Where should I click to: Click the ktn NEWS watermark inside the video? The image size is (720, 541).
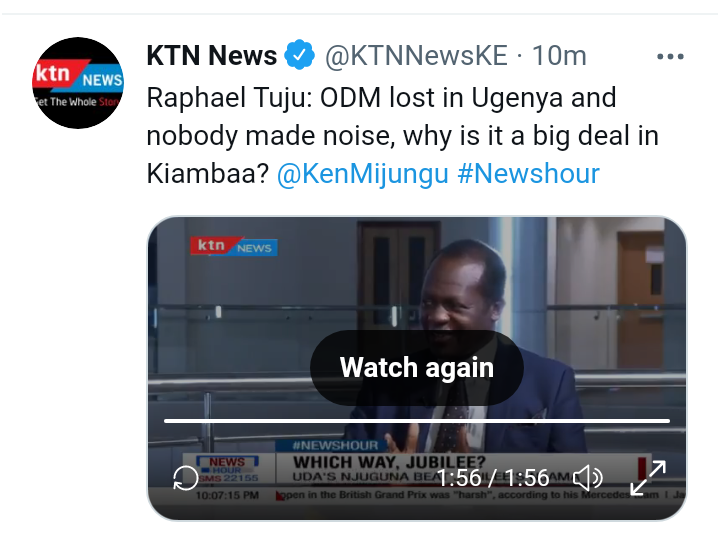234,246
